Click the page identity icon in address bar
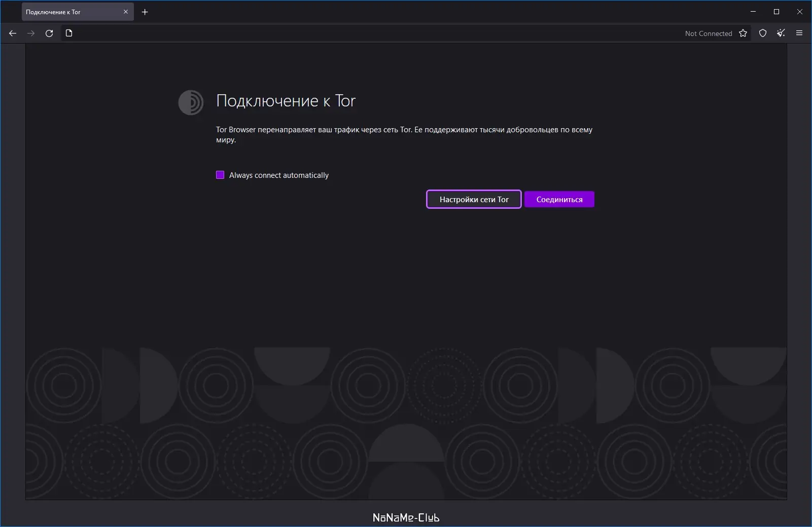 tap(69, 33)
